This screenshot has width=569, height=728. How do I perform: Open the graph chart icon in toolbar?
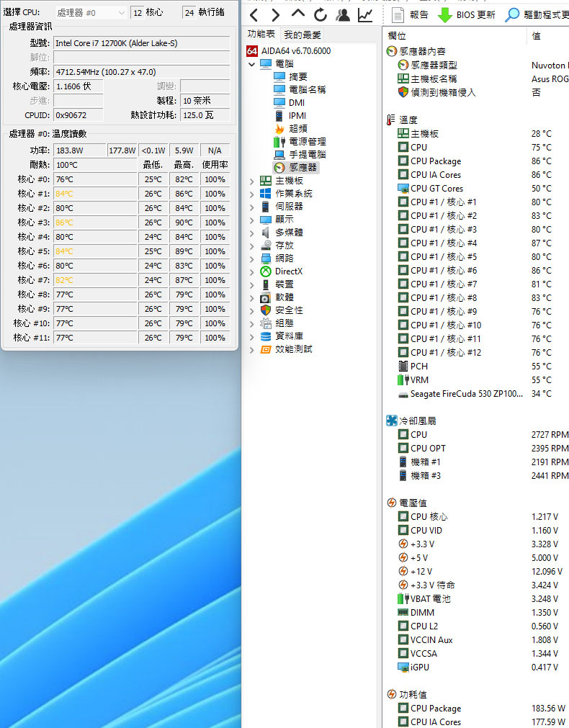[365, 15]
